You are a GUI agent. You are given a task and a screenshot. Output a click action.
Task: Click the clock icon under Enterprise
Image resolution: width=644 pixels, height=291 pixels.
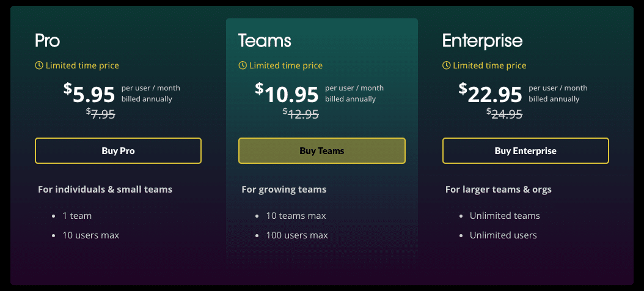coord(447,65)
